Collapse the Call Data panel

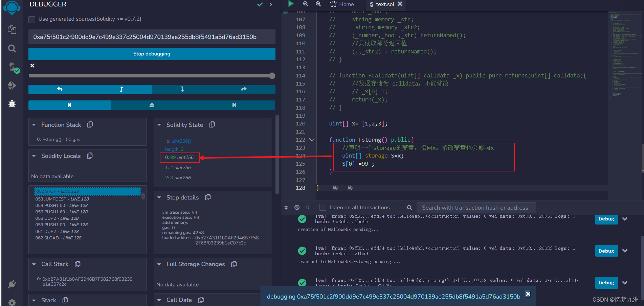[159, 300]
